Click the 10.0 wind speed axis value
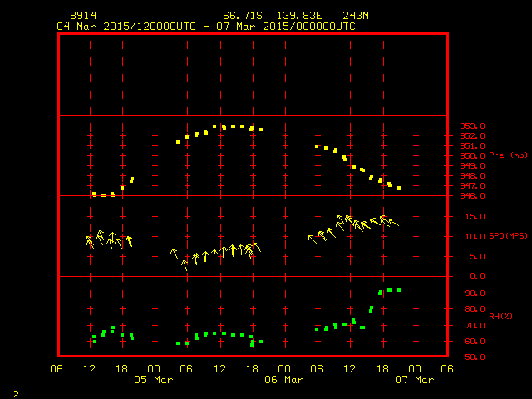This screenshot has height=399, width=532. [x=475, y=237]
